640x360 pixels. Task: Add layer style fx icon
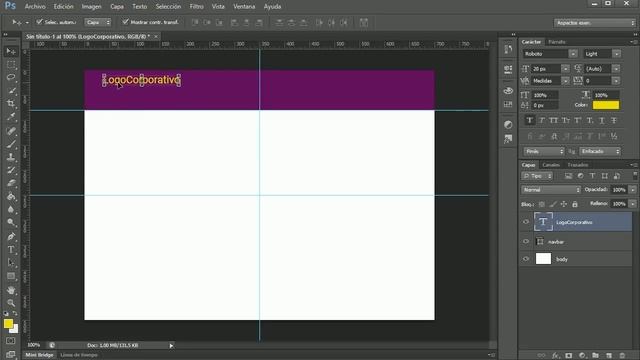click(556, 356)
